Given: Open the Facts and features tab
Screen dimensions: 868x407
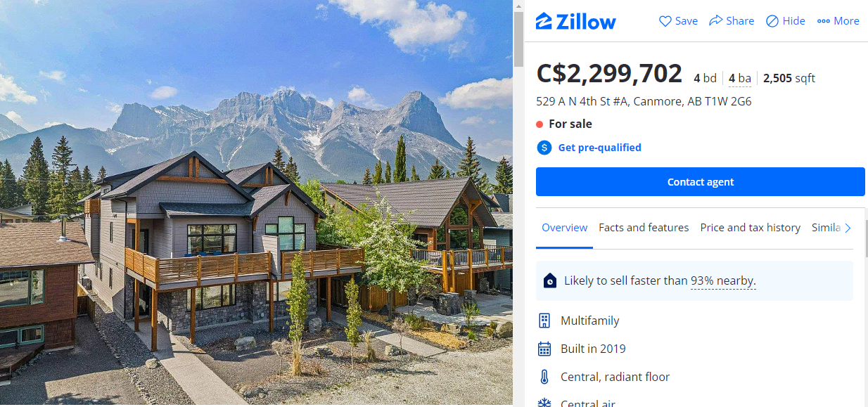Looking at the screenshot, I should pos(644,228).
